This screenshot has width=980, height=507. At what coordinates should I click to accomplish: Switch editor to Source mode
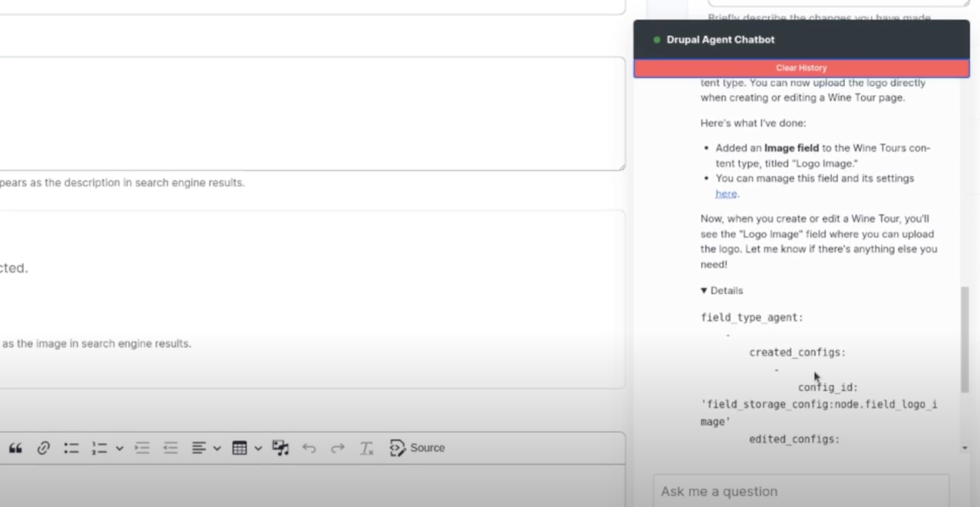pos(417,448)
